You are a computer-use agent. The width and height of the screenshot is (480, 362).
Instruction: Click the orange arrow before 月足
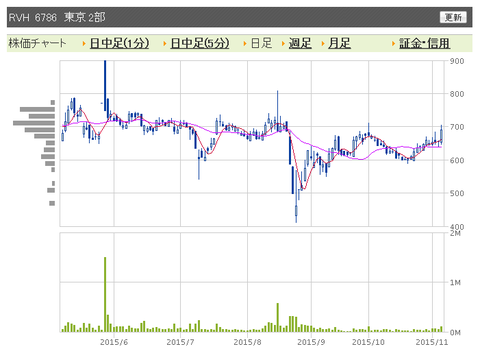[323, 43]
